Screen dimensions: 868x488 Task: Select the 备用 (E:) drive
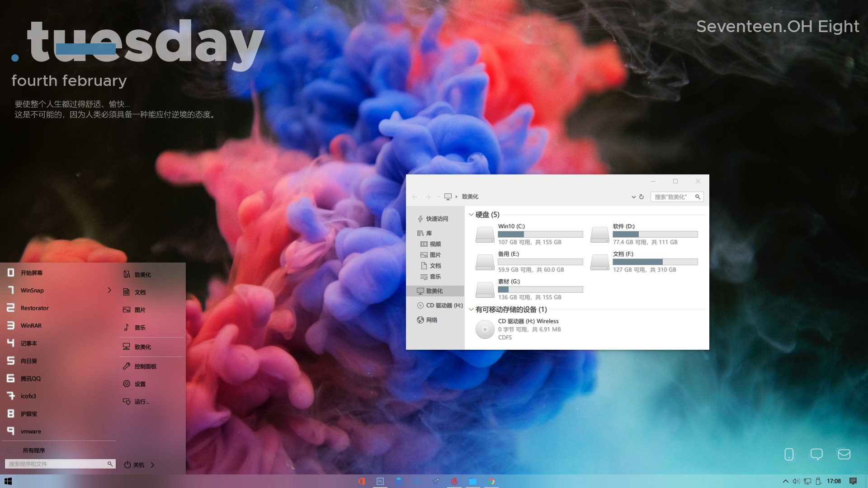(529, 262)
